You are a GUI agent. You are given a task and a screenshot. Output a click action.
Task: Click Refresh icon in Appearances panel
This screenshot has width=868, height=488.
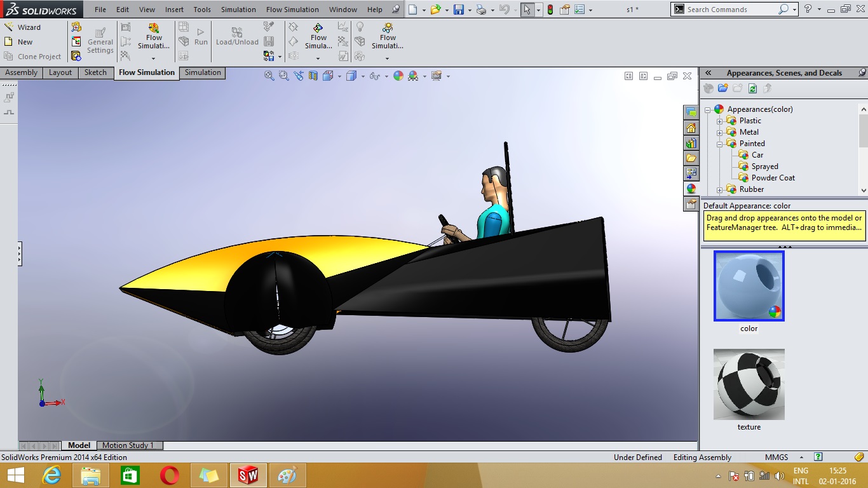coord(752,88)
